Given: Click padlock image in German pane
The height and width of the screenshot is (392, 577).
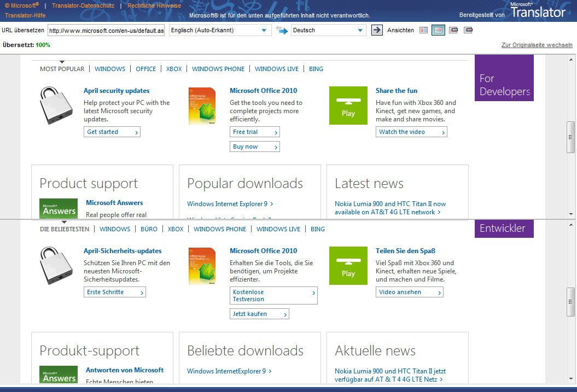Looking at the screenshot, I should coord(56,266).
